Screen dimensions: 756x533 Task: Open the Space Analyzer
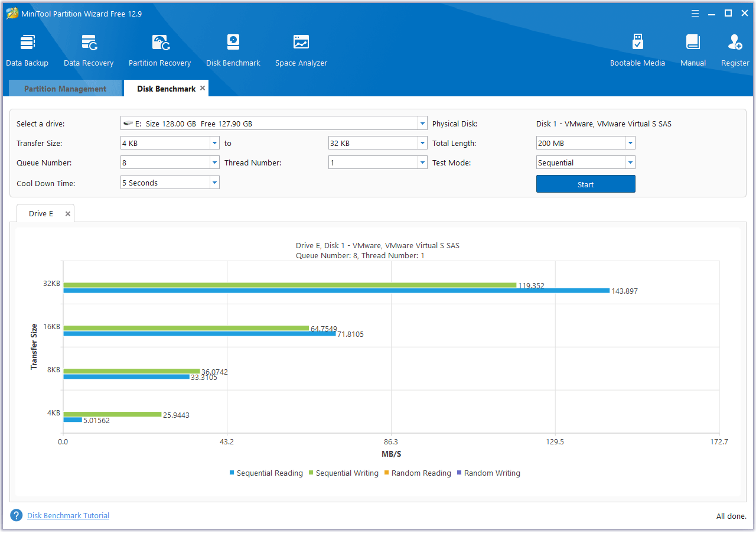click(301, 49)
